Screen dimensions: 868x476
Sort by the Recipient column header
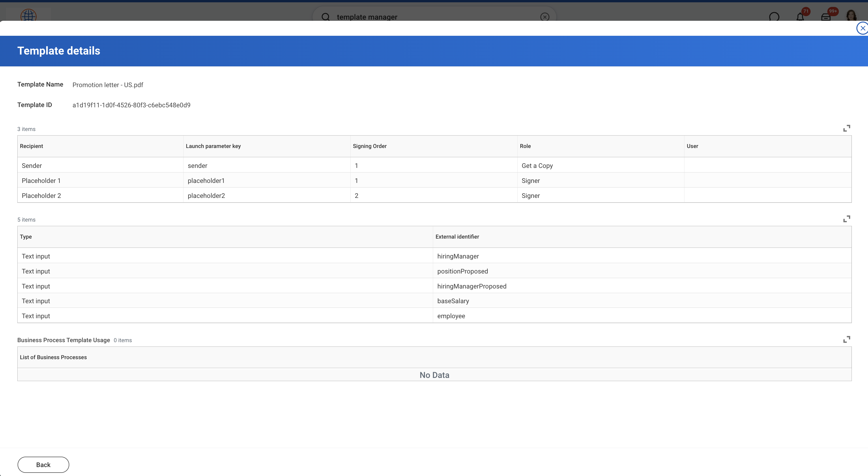pyautogui.click(x=31, y=146)
